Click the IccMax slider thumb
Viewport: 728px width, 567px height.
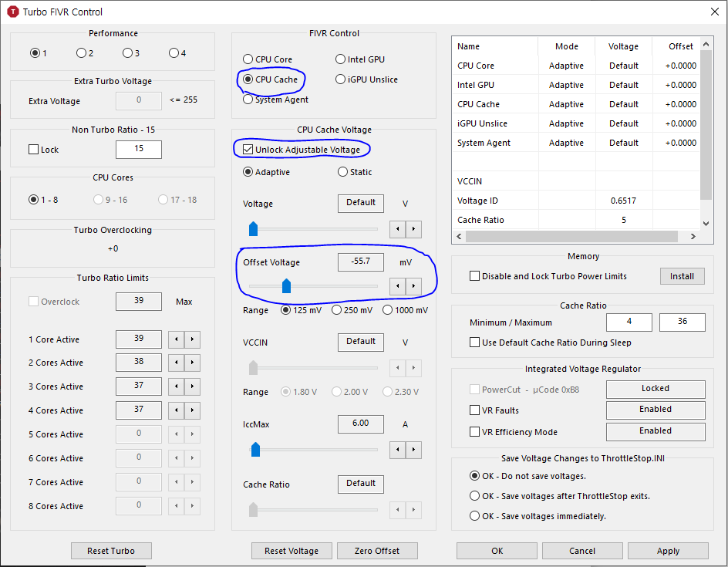pyautogui.click(x=255, y=450)
